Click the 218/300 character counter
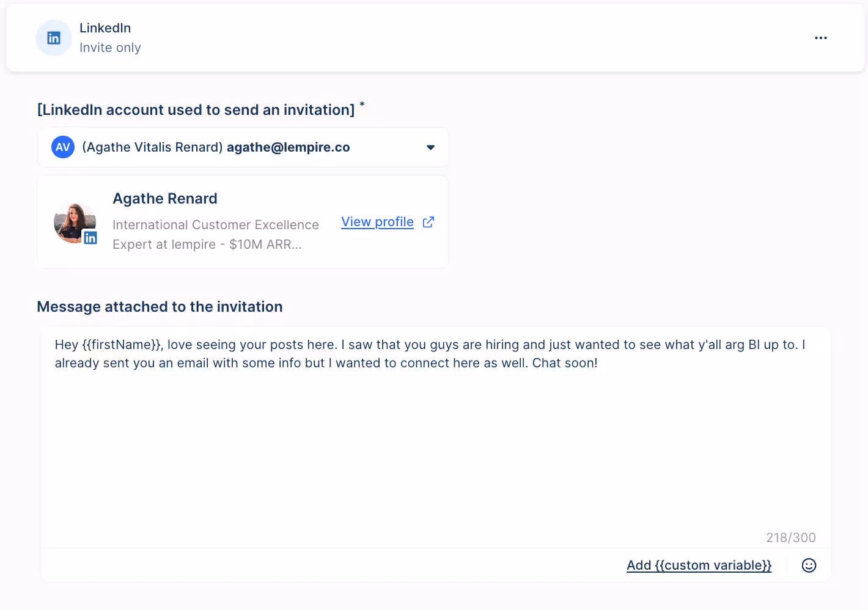Image resolution: width=868 pixels, height=610 pixels. pyautogui.click(x=790, y=538)
